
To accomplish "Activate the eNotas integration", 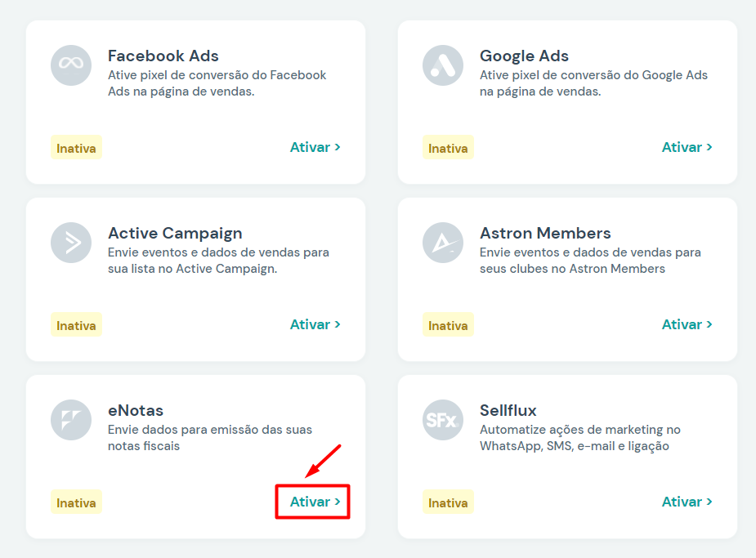I will pyautogui.click(x=315, y=502).
